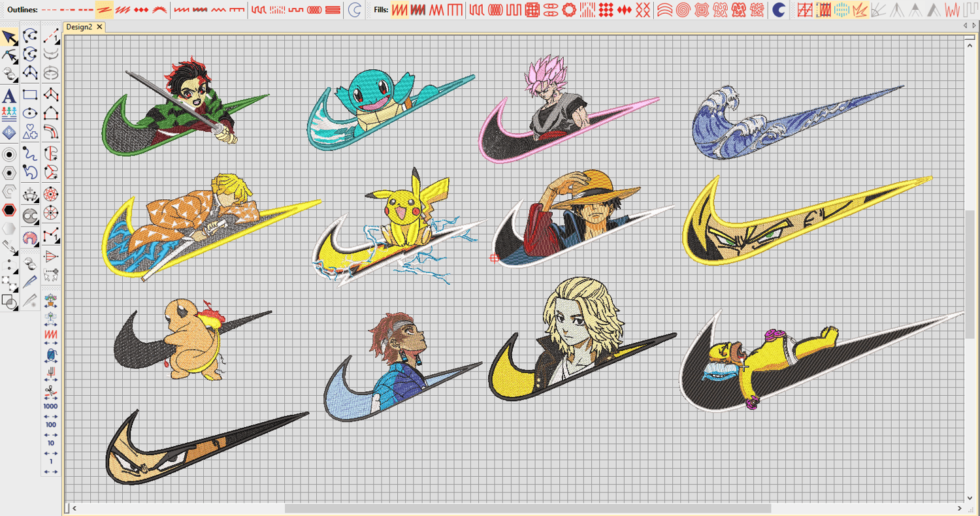Select the Charmander swoosh design
Screen dimensions: 980x516
[x=192, y=339]
